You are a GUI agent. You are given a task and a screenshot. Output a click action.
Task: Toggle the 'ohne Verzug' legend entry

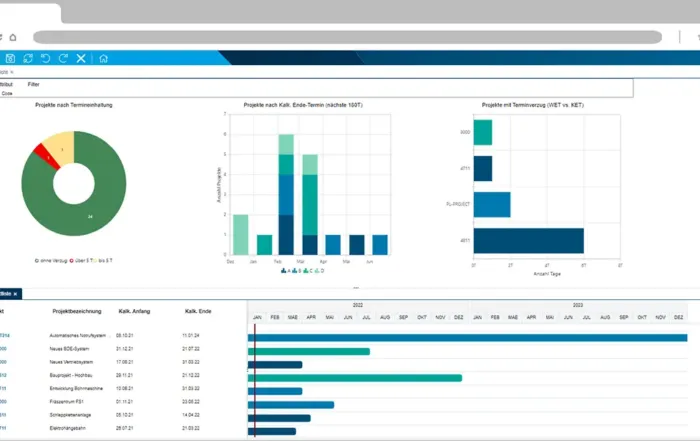[x=51, y=261]
